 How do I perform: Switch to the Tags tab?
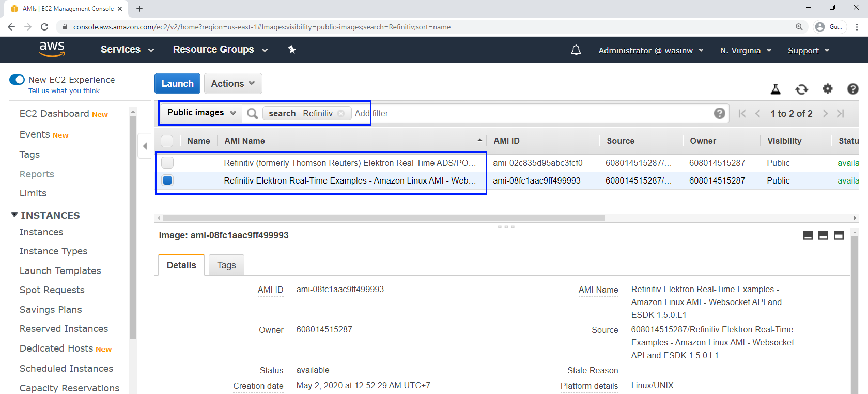point(226,265)
